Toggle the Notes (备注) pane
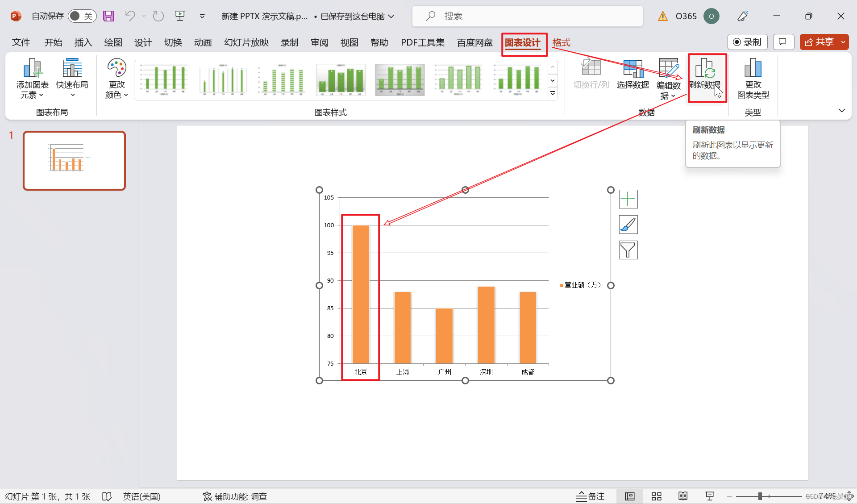The height and width of the screenshot is (504, 857). coord(590,496)
